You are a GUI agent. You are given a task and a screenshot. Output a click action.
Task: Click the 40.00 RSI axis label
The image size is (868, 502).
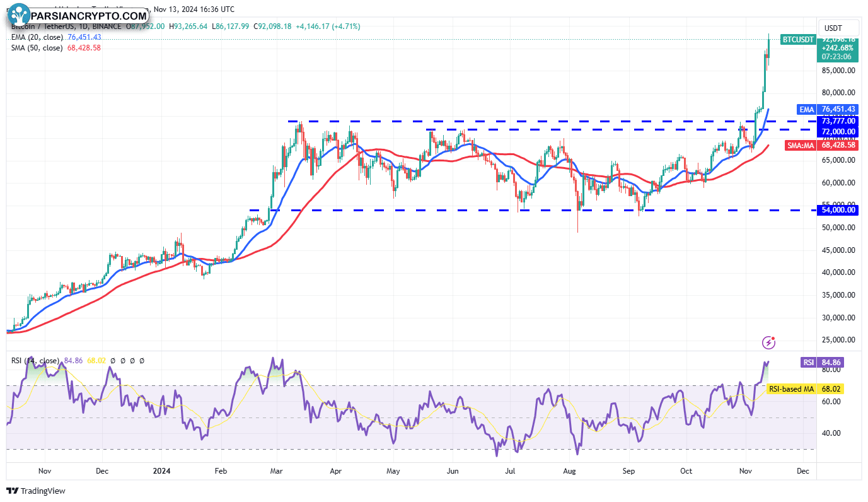[x=830, y=433]
